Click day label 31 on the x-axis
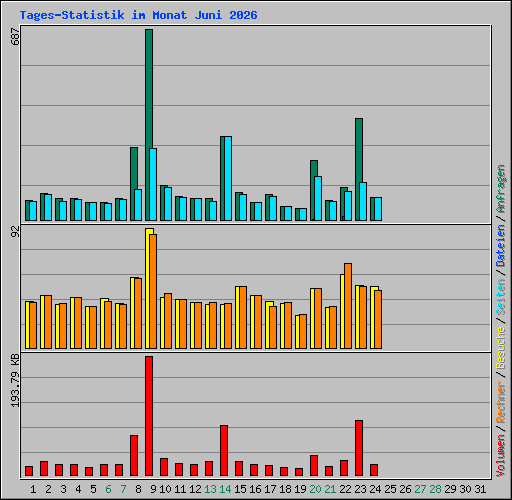This screenshot has height=500, width=512. (x=480, y=489)
